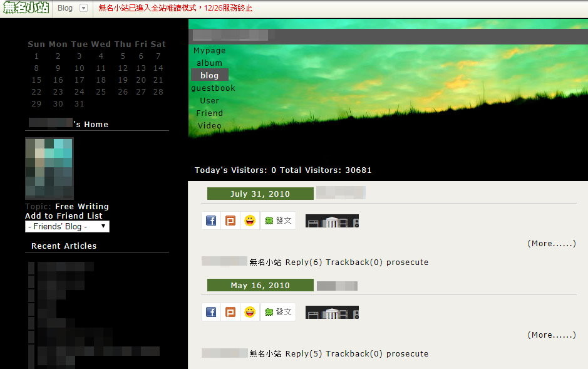This screenshot has width=588, height=369.
Task: Click prosecute link under July 31 post
Action: pos(407,262)
